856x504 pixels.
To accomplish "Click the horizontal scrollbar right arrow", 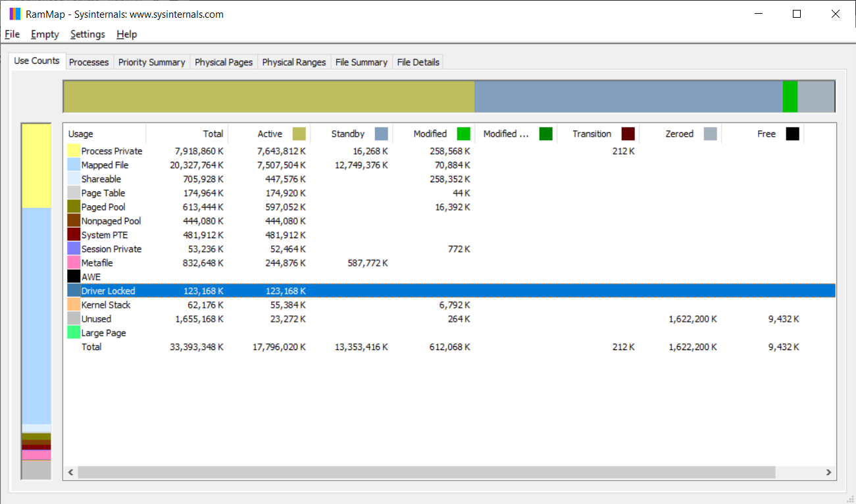I will tap(829, 472).
